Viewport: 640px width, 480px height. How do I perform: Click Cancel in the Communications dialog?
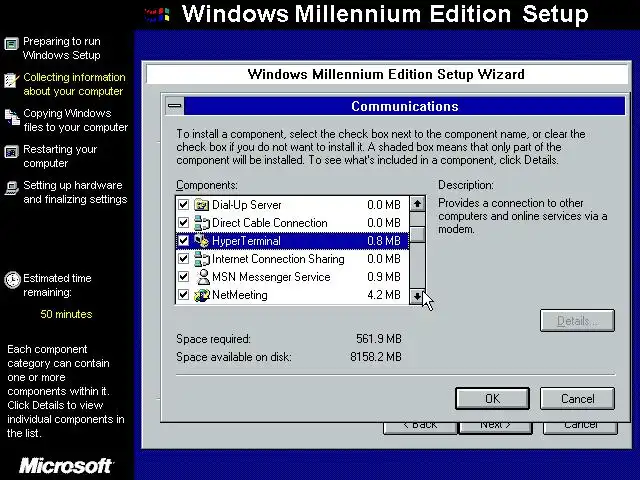coord(577,398)
